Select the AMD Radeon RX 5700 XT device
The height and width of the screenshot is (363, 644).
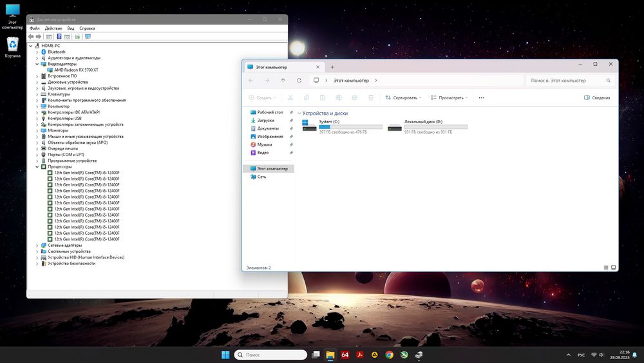coord(76,70)
